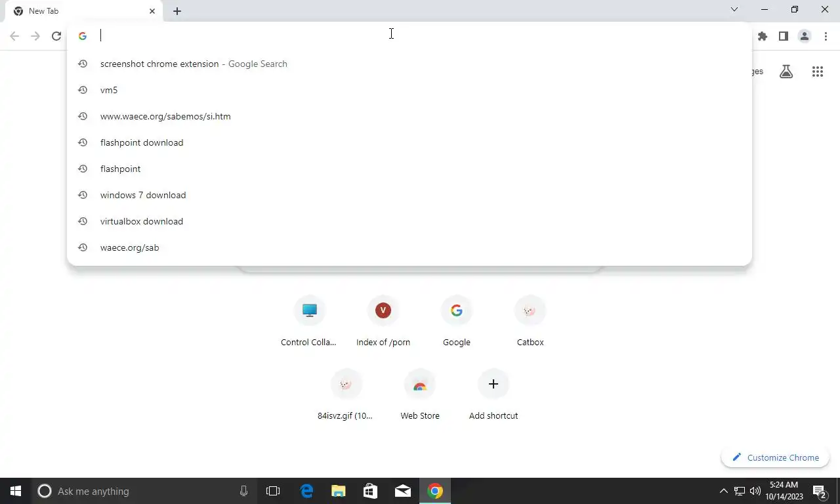
Task: Open the Control Colla... shortcut
Action: pos(310,321)
